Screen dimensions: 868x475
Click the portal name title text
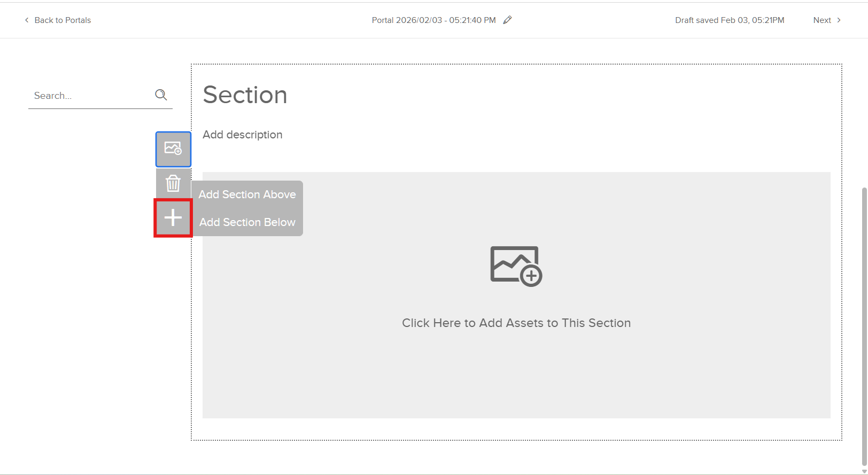[x=434, y=20]
